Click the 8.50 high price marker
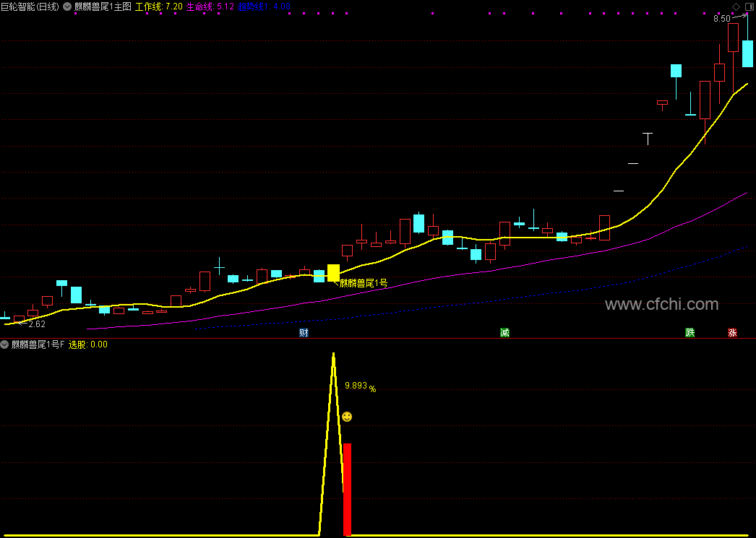 [x=722, y=19]
